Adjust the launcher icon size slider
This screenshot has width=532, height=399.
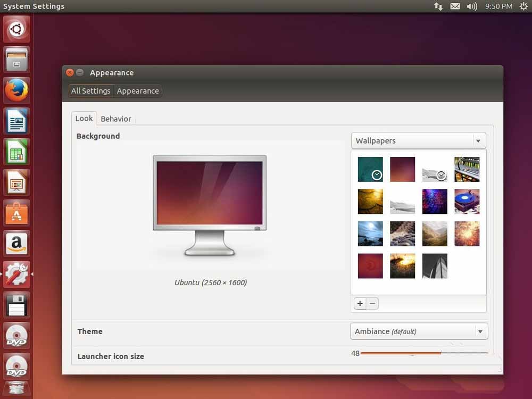coord(424,353)
